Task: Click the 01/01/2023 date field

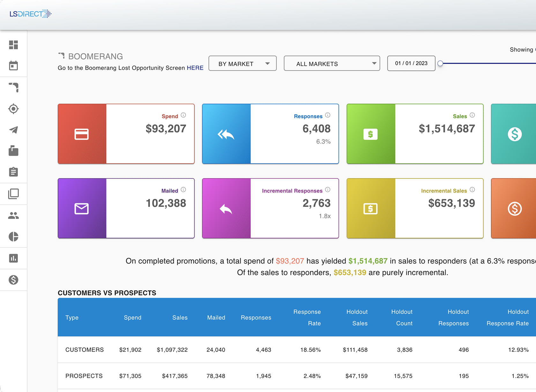Action: 411,63
